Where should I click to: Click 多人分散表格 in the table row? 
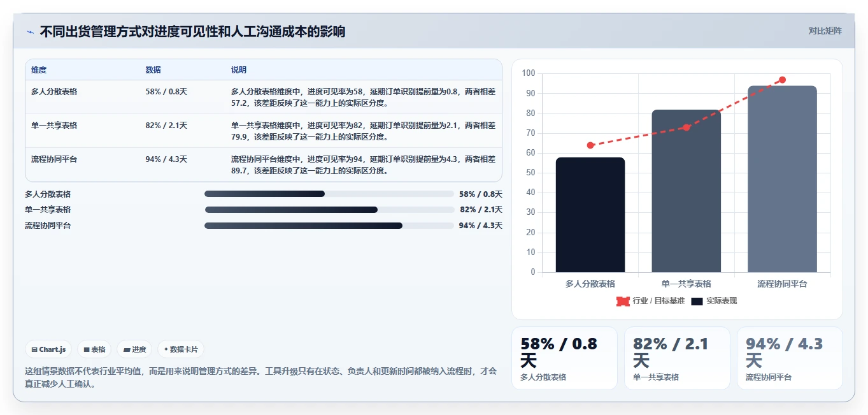(54, 92)
